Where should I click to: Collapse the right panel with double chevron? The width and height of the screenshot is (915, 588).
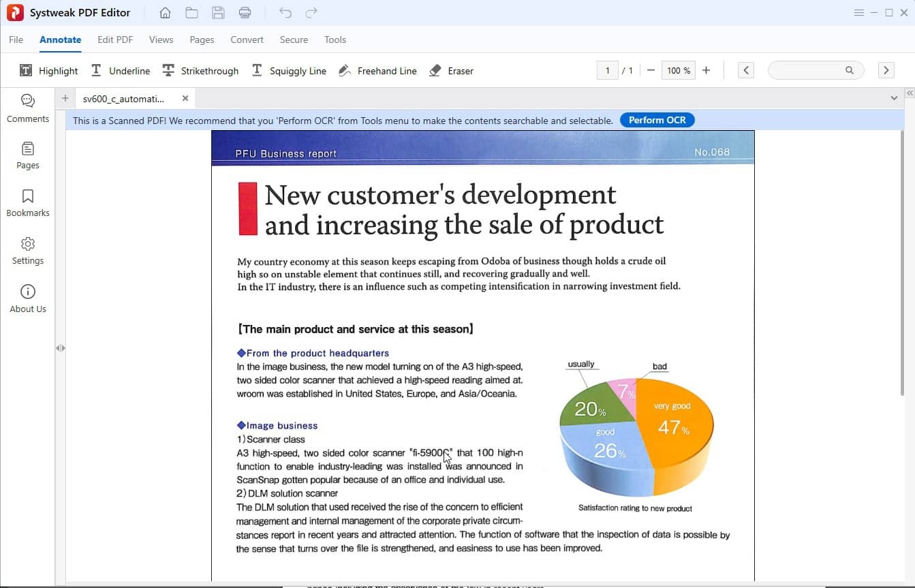point(909,93)
